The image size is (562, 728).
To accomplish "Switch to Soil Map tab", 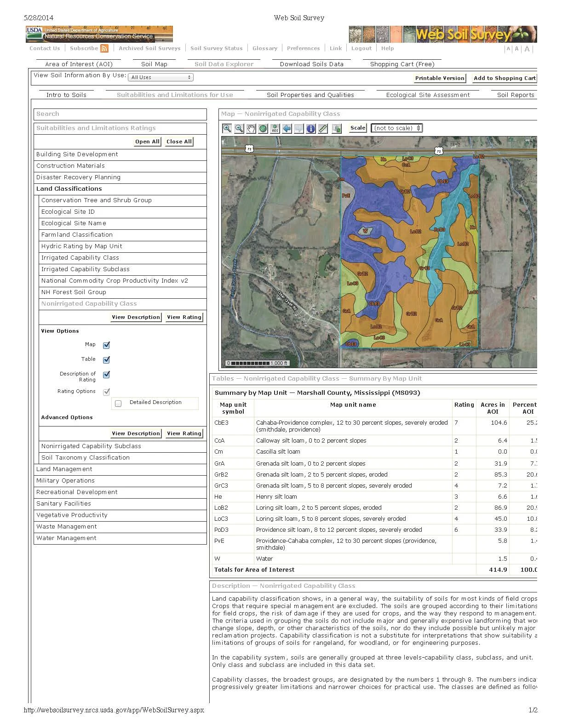I will point(154,64).
